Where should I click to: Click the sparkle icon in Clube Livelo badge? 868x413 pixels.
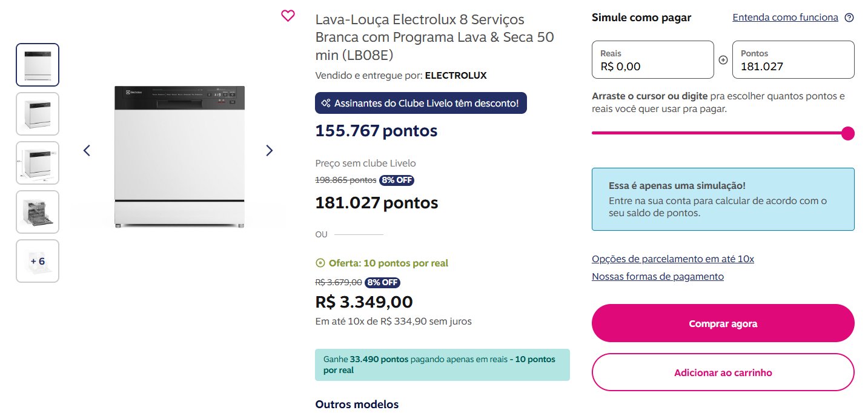coord(326,103)
